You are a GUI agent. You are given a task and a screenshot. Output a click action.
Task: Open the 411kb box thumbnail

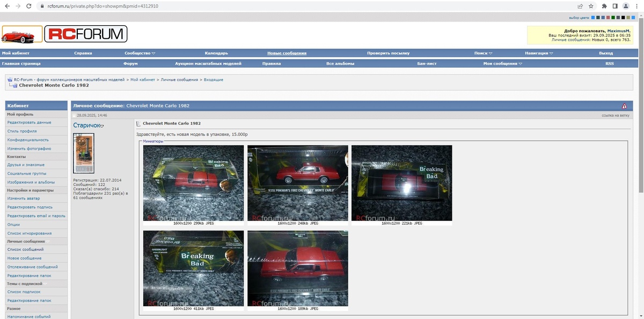click(193, 269)
